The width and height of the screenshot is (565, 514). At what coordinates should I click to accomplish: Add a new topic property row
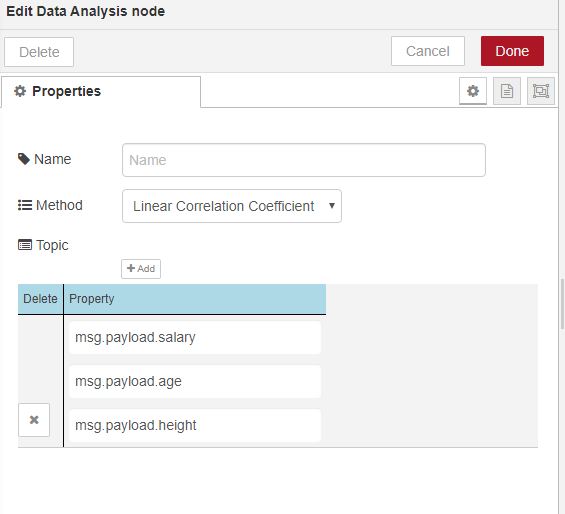point(141,269)
